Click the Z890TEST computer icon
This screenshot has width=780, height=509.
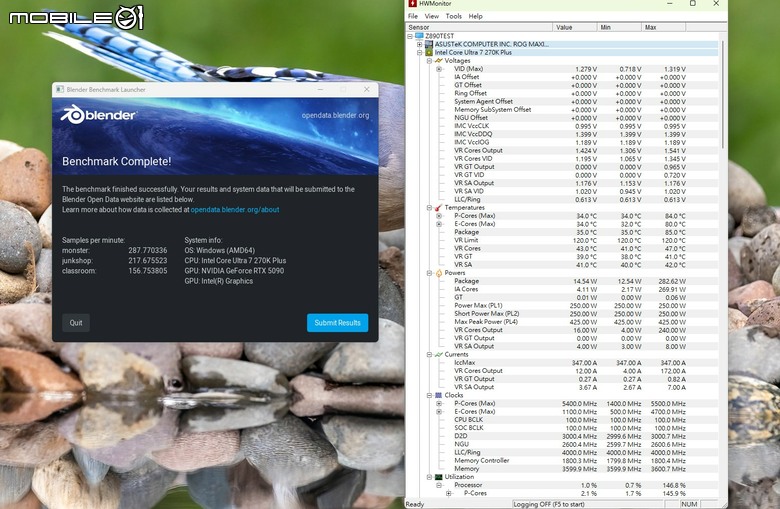point(419,36)
